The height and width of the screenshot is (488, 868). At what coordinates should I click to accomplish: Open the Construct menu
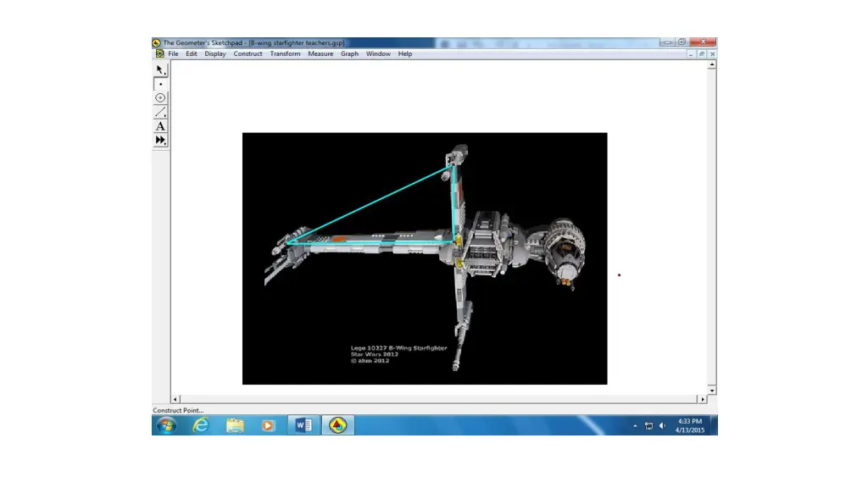(x=248, y=53)
